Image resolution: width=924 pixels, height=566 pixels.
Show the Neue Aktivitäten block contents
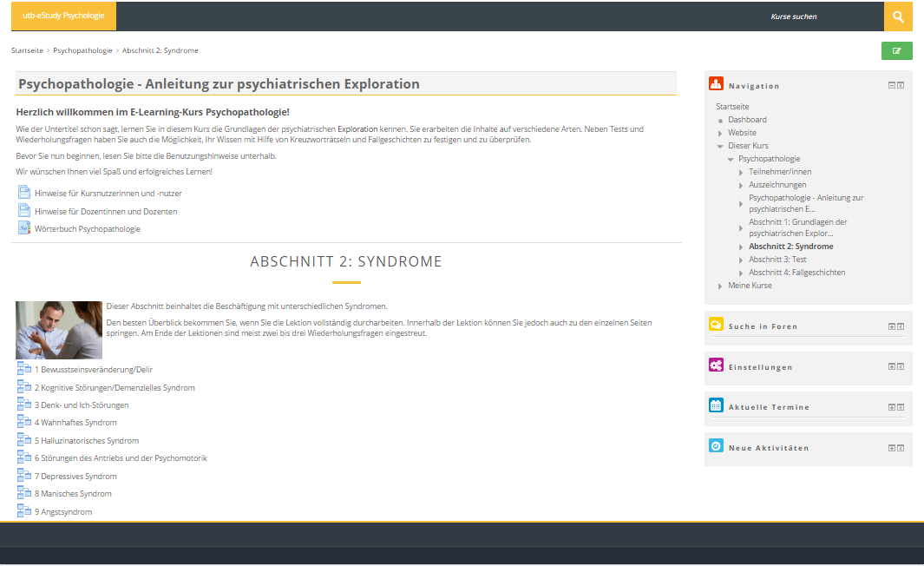click(x=892, y=448)
